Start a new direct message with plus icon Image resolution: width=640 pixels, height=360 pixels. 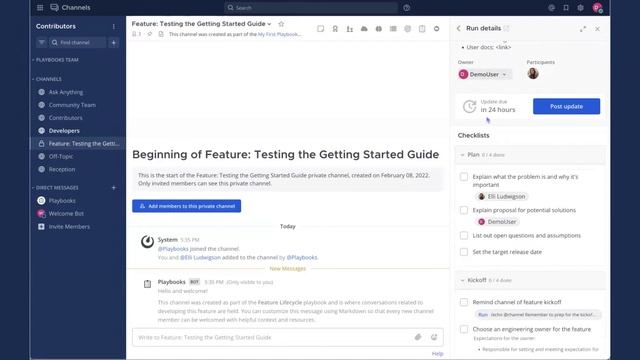pos(114,188)
